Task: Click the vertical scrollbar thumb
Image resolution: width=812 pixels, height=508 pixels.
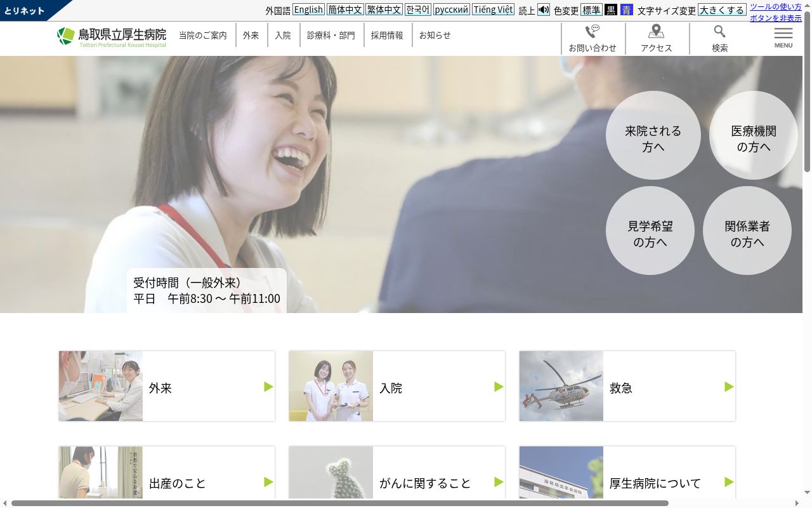Action: [x=807, y=91]
